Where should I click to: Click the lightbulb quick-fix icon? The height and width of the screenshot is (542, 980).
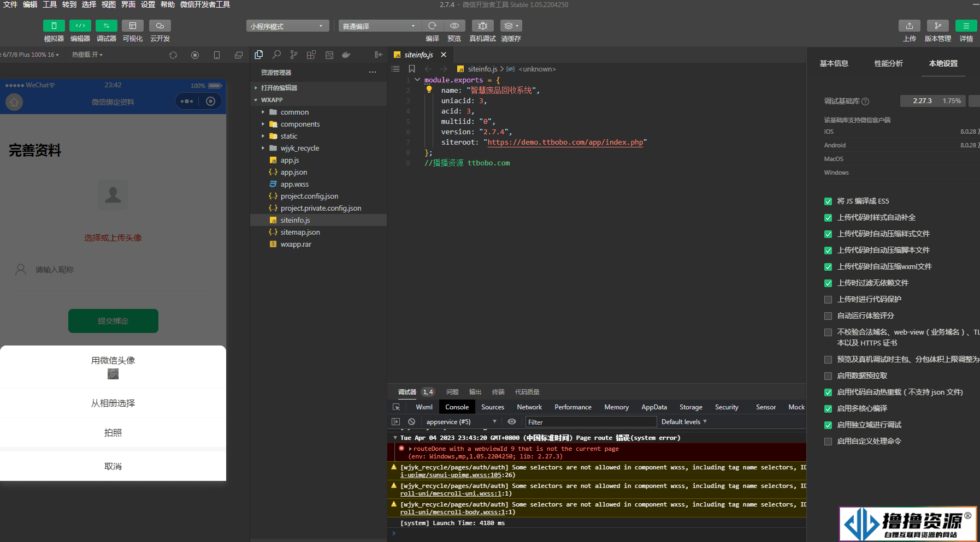pyautogui.click(x=429, y=90)
